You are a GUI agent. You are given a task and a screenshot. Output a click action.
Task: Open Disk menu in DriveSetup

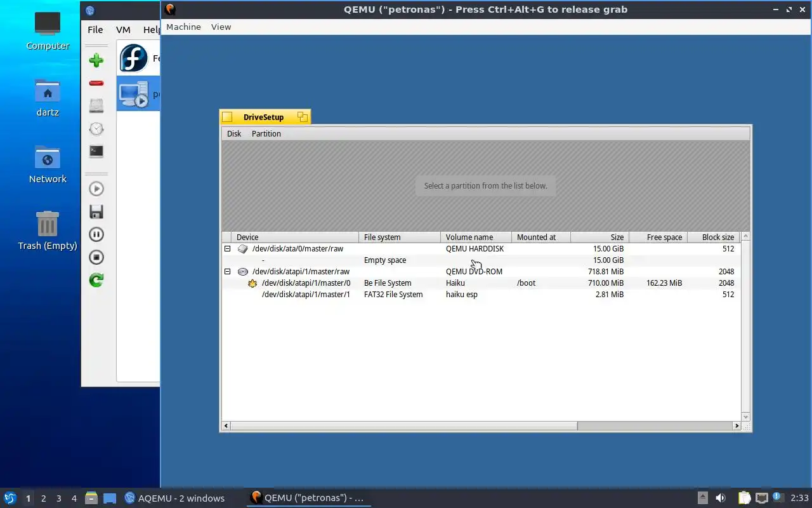234,133
